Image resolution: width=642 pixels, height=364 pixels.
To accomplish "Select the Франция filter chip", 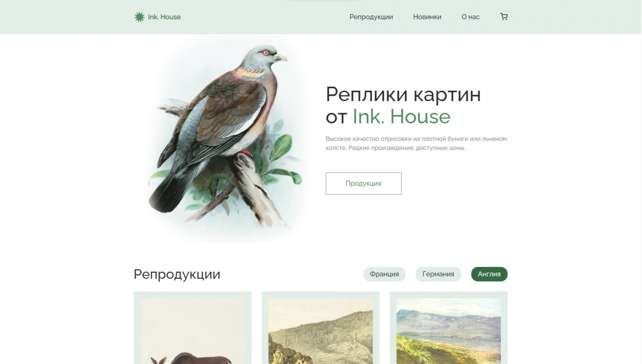I will click(x=384, y=274).
